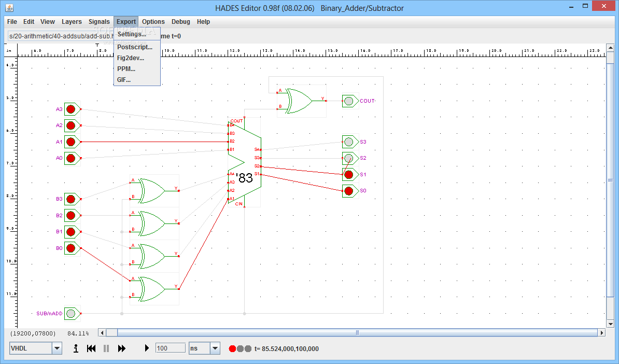This screenshot has height=364, width=619.
Task: Open the Options menu
Action: point(153,22)
